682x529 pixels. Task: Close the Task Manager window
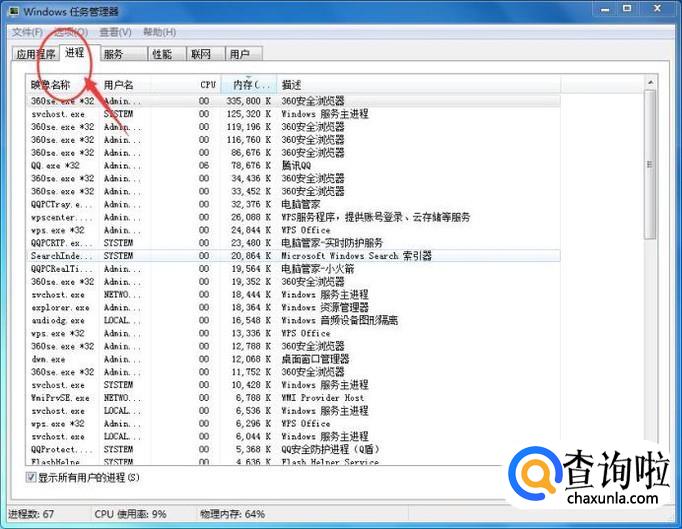click(657, 9)
